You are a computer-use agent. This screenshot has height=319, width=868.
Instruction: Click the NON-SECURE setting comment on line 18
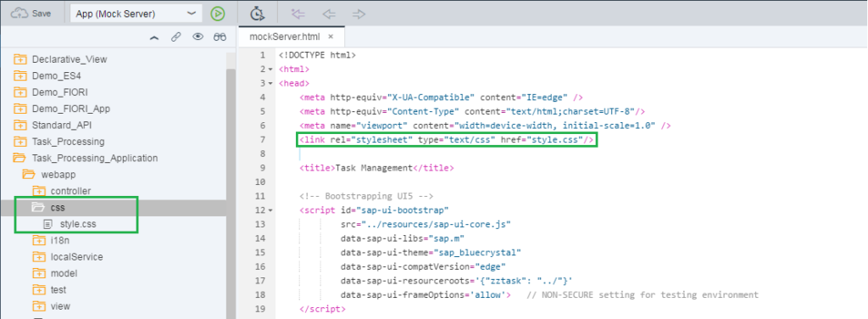pyautogui.click(x=642, y=294)
